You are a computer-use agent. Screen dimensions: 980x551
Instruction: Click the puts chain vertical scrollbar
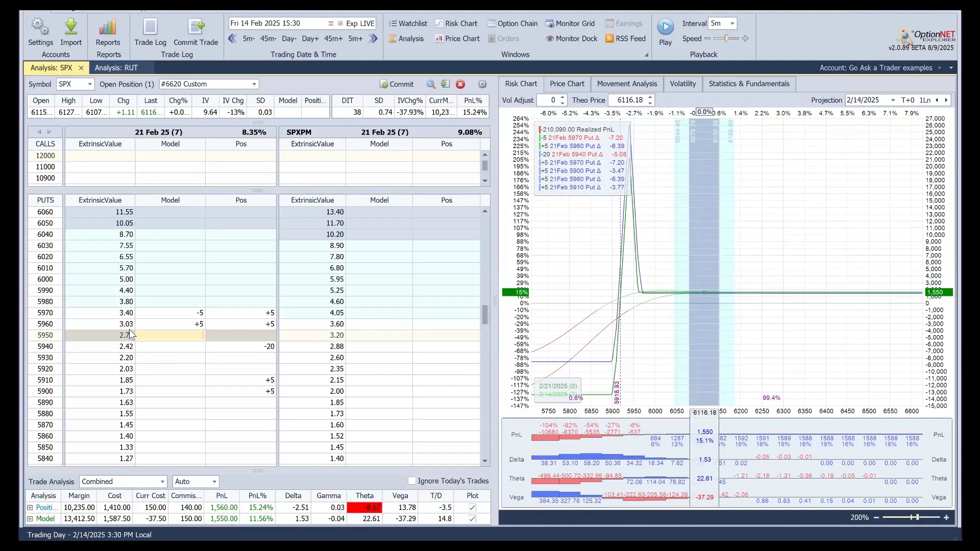pos(485,315)
